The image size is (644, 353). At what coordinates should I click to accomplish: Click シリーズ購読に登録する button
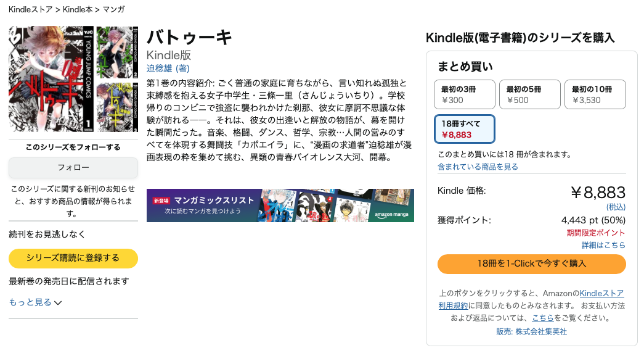tap(73, 259)
